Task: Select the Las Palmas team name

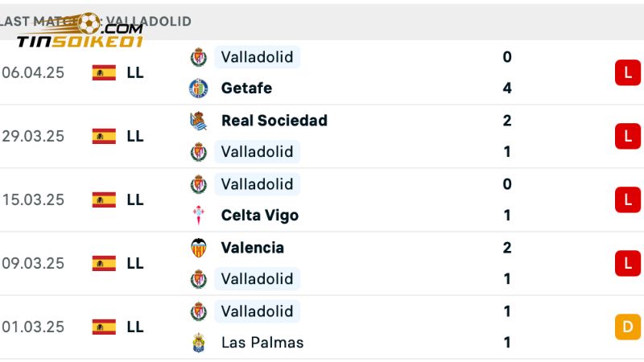Action: point(262,343)
